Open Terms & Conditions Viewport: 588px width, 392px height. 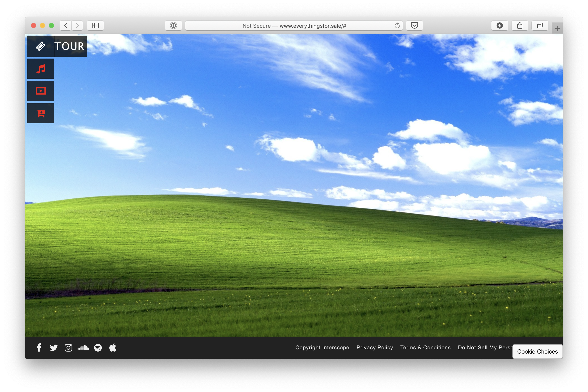coord(425,348)
